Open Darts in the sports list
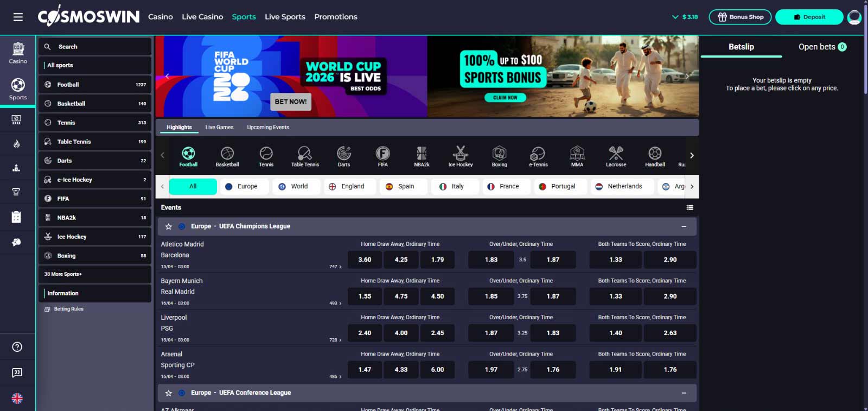The image size is (868, 411). click(95, 161)
